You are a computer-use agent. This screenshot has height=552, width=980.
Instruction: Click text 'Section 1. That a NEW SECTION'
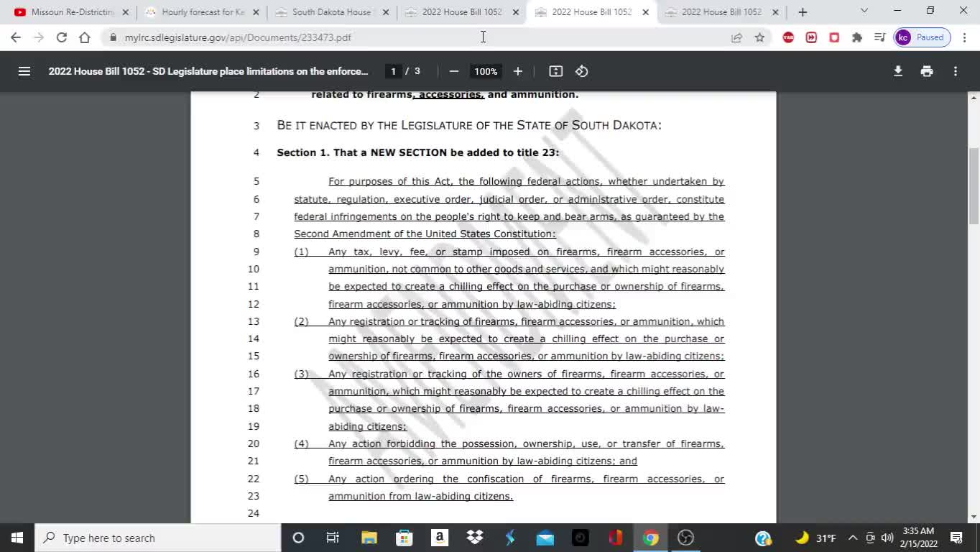(x=418, y=152)
